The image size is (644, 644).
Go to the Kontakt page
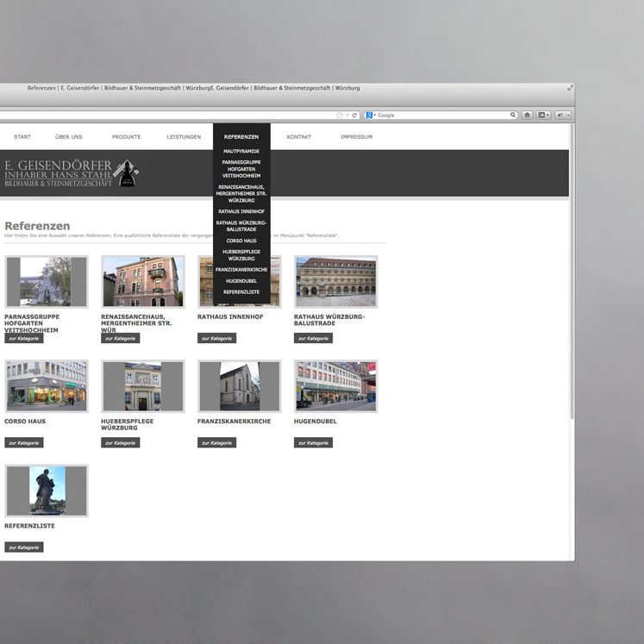299,137
